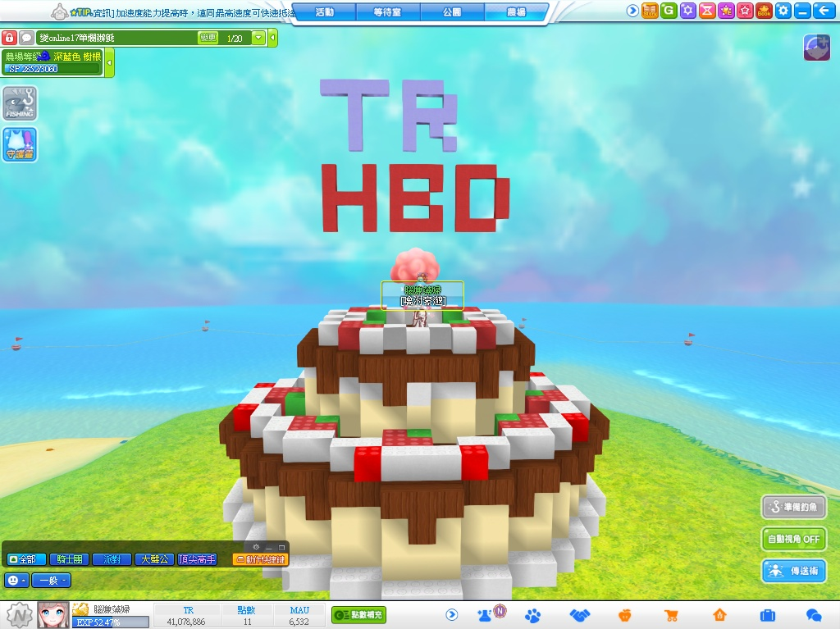The width and height of the screenshot is (840, 629).
Task: Click the EXP progress bar
Action: (112, 622)
